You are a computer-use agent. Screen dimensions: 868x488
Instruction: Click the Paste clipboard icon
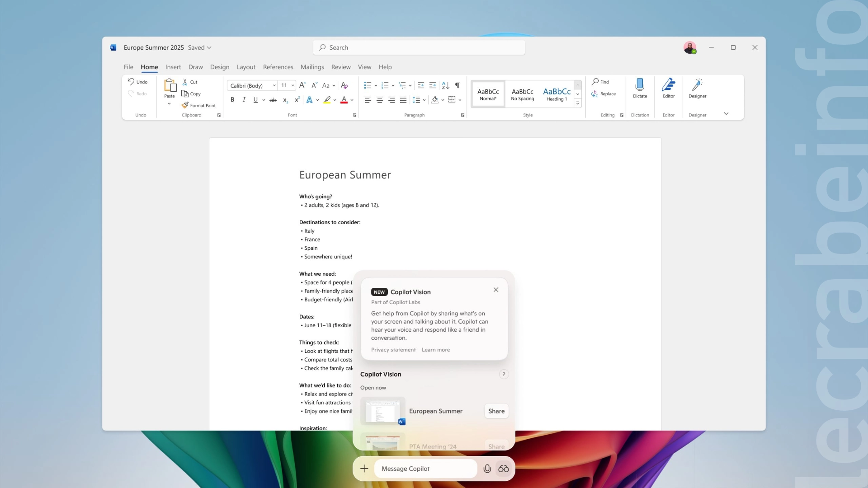170,85
